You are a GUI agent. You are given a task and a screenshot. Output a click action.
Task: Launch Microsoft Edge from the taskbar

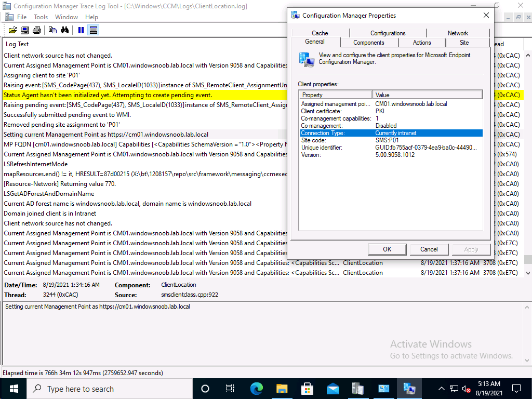point(257,389)
